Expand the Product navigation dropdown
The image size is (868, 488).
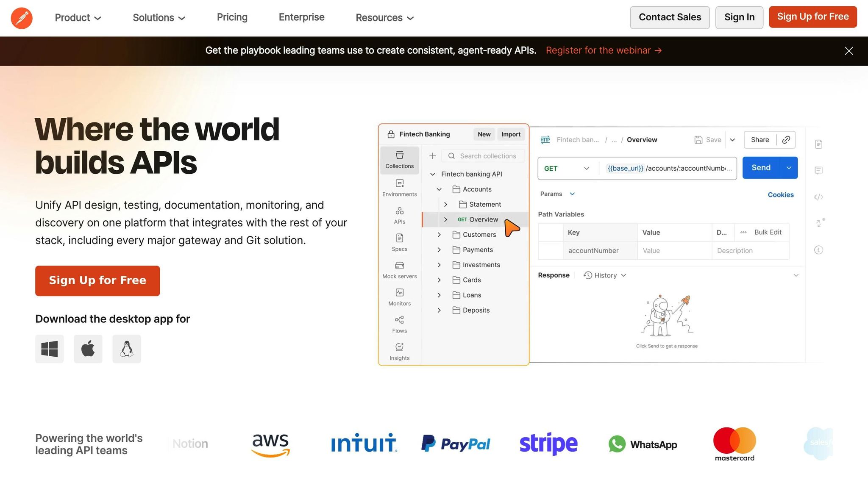[78, 18]
